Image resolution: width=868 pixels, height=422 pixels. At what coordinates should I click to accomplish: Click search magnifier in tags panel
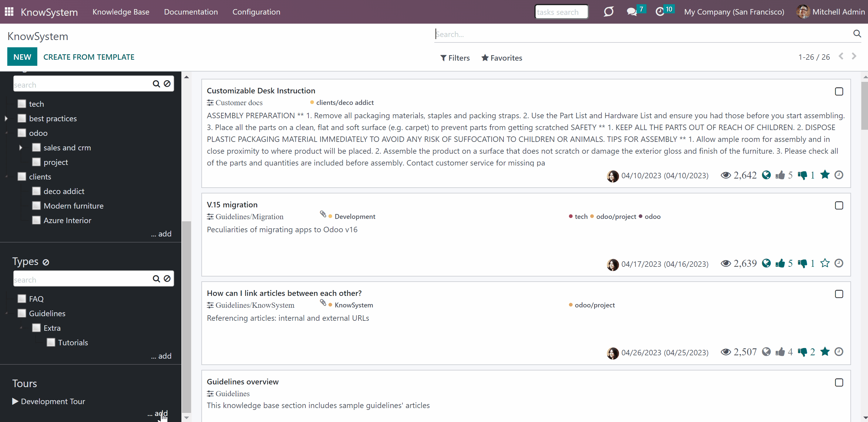tap(156, 84)
